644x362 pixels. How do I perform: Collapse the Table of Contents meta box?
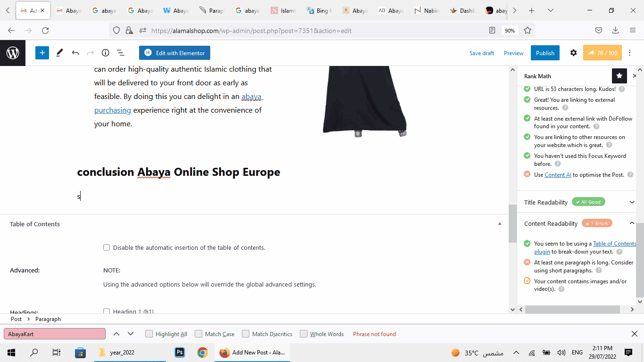click(500, 224)
